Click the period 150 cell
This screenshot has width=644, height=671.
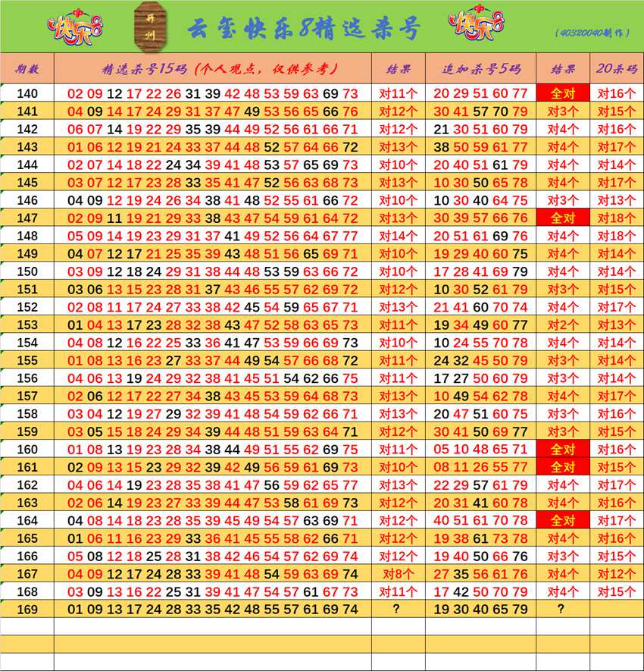click(27, 271)
